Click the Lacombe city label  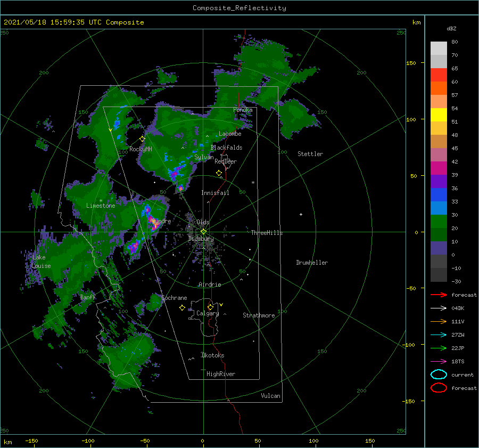pos(230,134)
